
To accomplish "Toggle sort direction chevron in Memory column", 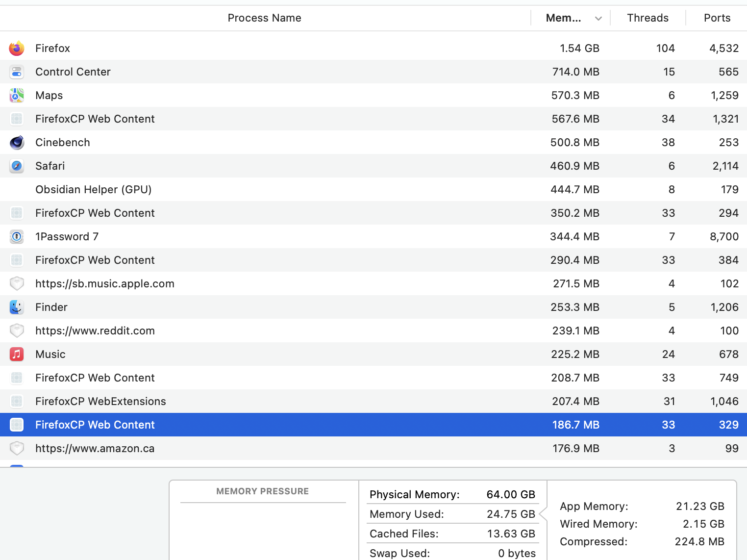I will pos(598,19).
